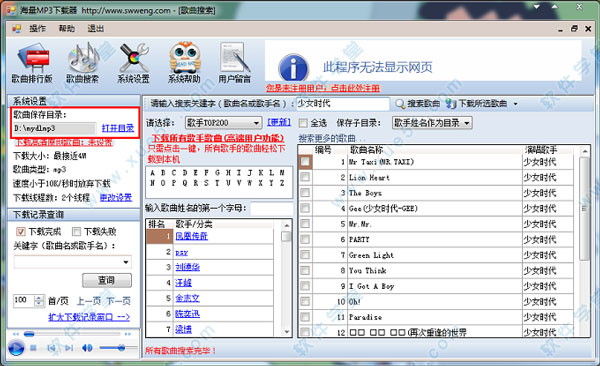Click the letter A in the alphabet grid
Viewport: 600px width, 366px height.
(152, 173)
